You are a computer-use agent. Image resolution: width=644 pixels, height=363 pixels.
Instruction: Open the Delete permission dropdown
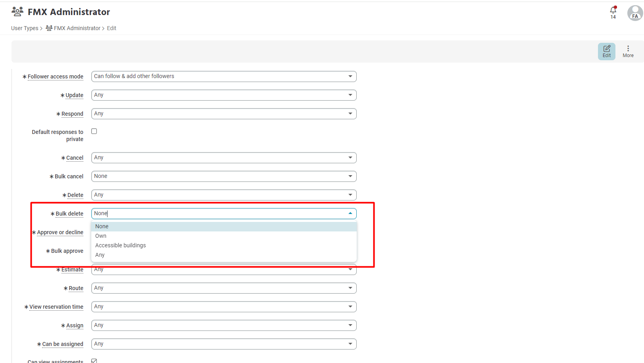[x=224, y=195]
